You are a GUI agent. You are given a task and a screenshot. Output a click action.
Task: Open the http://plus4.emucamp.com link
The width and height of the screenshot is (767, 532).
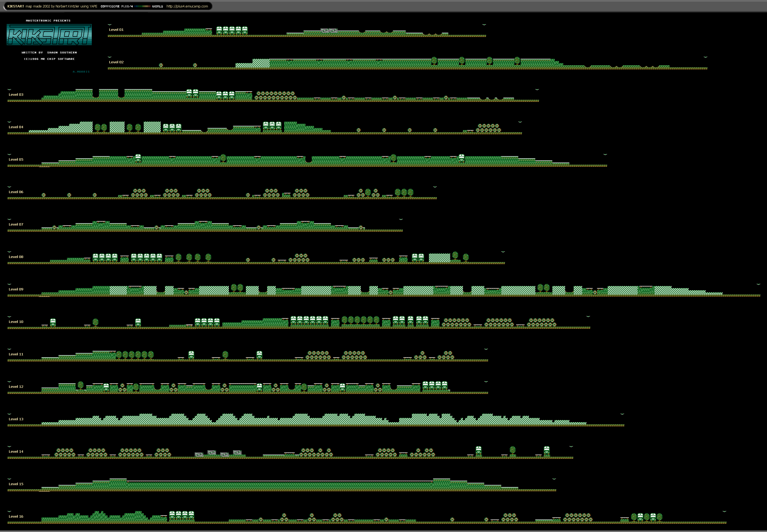point(187,6)
